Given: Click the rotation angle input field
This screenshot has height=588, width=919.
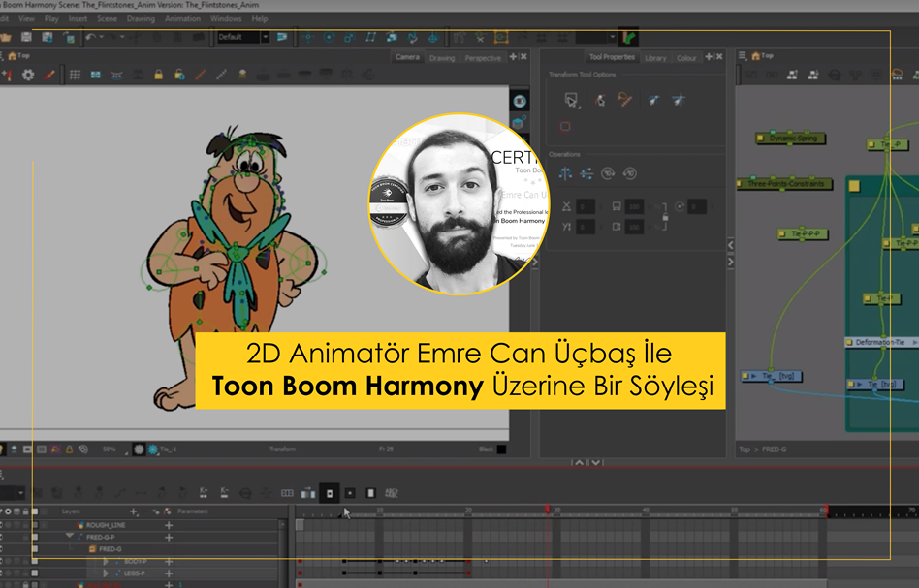Looking at the screenshot, I should coord(697,206).
